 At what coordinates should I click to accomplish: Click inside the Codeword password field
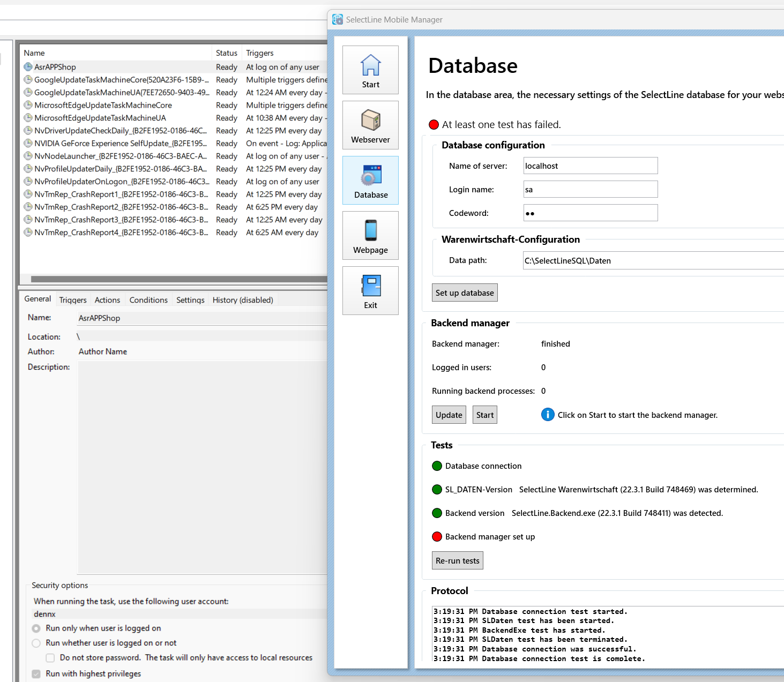[x=589, y=213]
